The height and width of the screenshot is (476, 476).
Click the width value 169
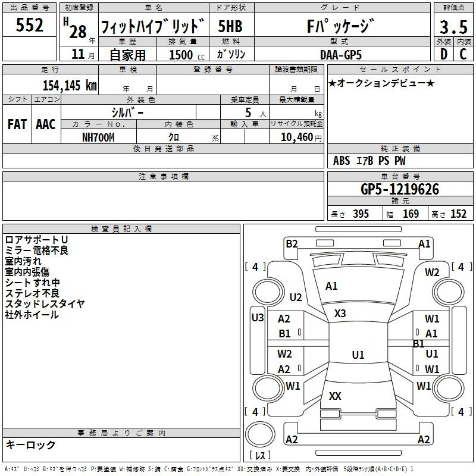tap(411, 214)
